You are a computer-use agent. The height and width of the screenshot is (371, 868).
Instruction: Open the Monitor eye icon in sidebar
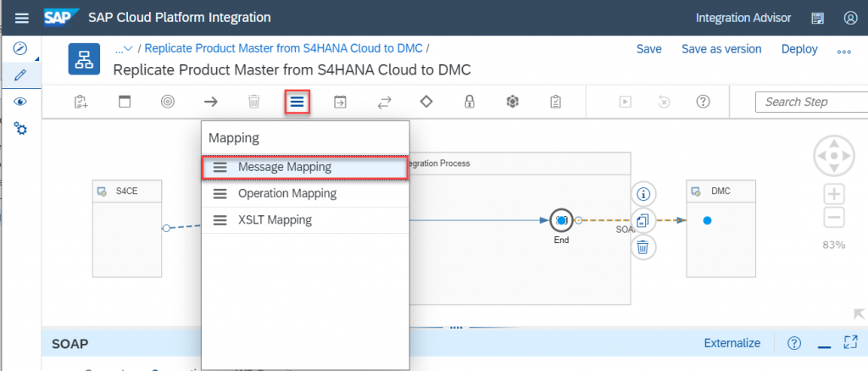[x=20, y=102]
